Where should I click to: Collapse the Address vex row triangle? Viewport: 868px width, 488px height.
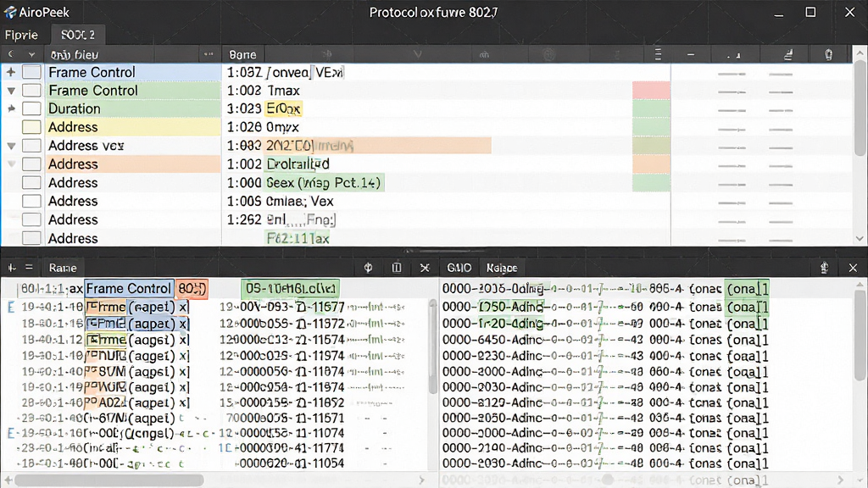pyautogui.click(x=11, y=146)
